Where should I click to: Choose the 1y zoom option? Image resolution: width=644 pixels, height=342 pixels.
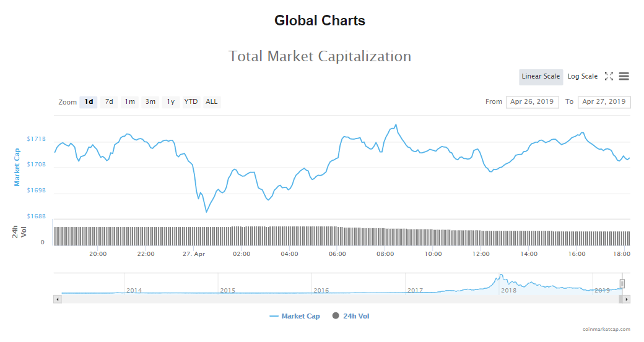(171, 101)
